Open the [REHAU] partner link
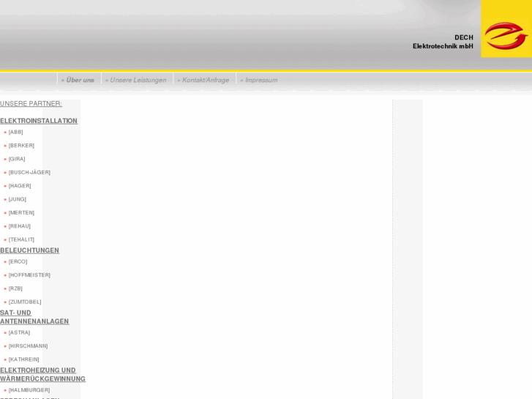Screen dimensions: 532x399 click(19, 225)
